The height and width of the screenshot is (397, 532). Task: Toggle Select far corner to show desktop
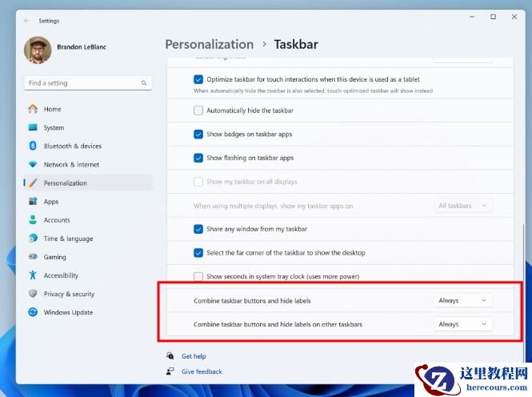[198, 253]
